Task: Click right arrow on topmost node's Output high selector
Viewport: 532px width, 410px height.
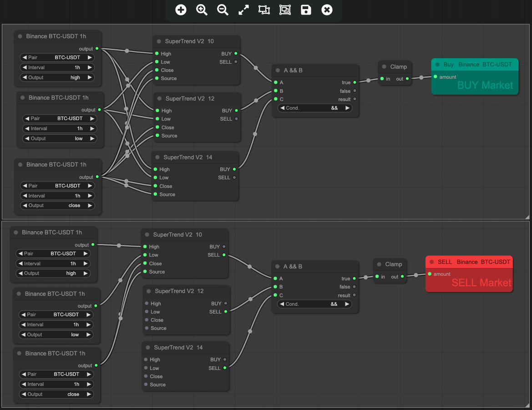Action: click(90, 77)
